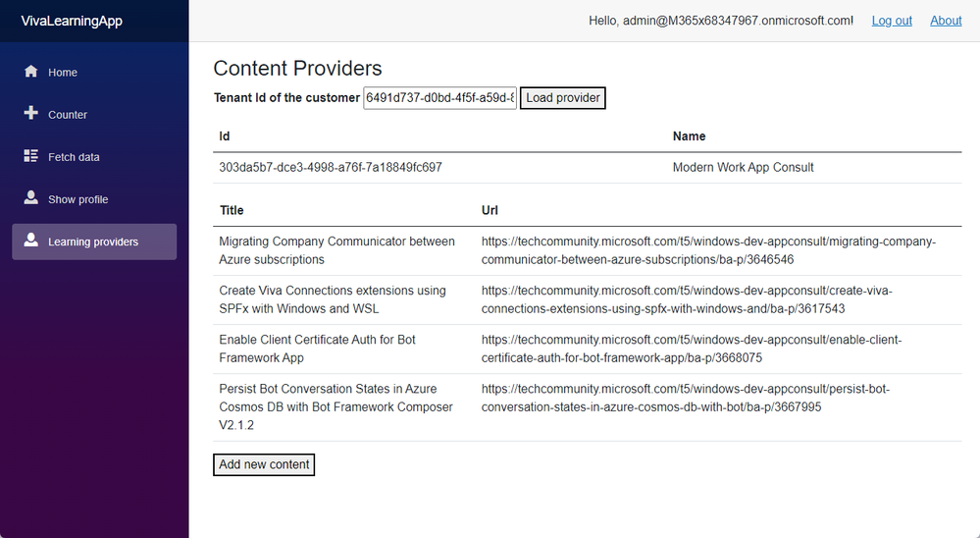Click the URL ending in ba-p/3667995
Viewport: 980px width, 538px height.
tap(686, 398)
